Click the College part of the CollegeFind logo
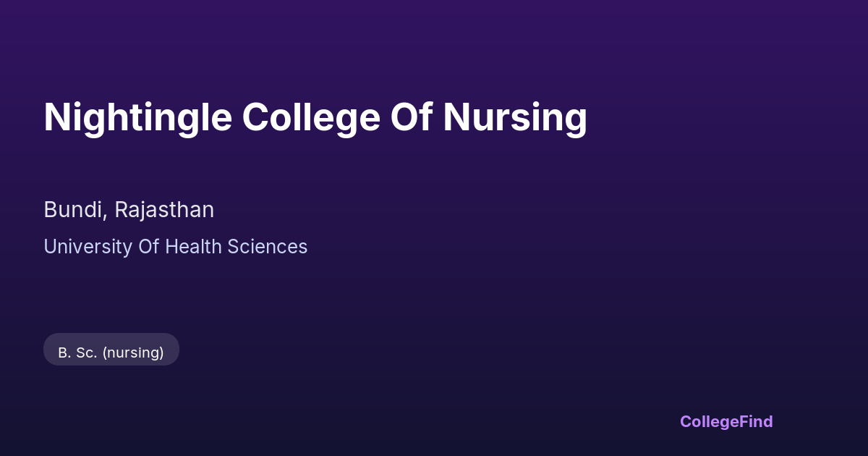This screenshot has width=868, height=456. coord(709,421)
